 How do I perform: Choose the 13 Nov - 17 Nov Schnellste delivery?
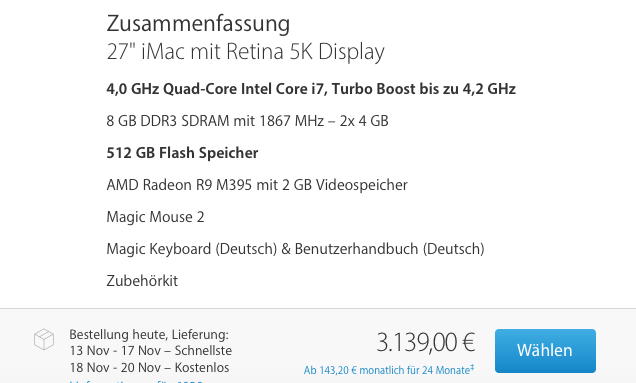point(150,351)
